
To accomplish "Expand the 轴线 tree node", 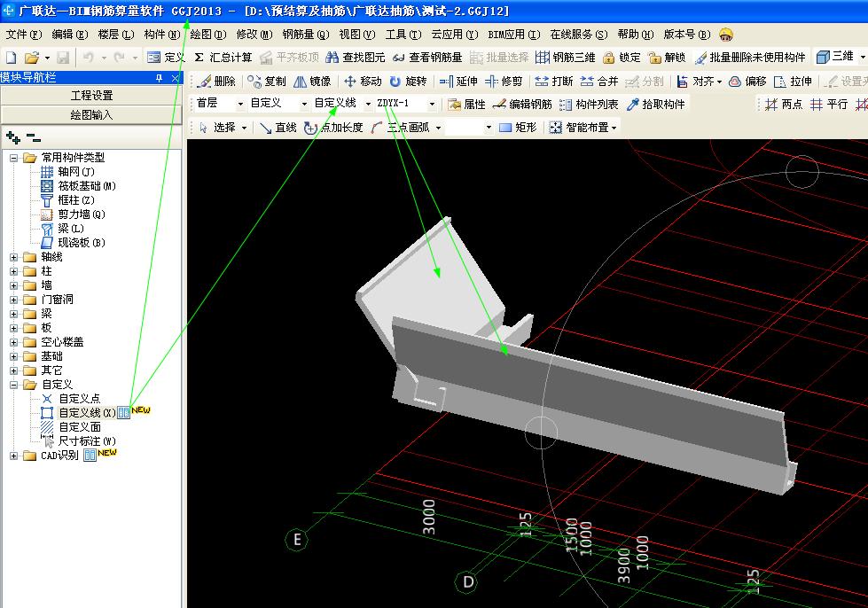I will coord(14,257).
